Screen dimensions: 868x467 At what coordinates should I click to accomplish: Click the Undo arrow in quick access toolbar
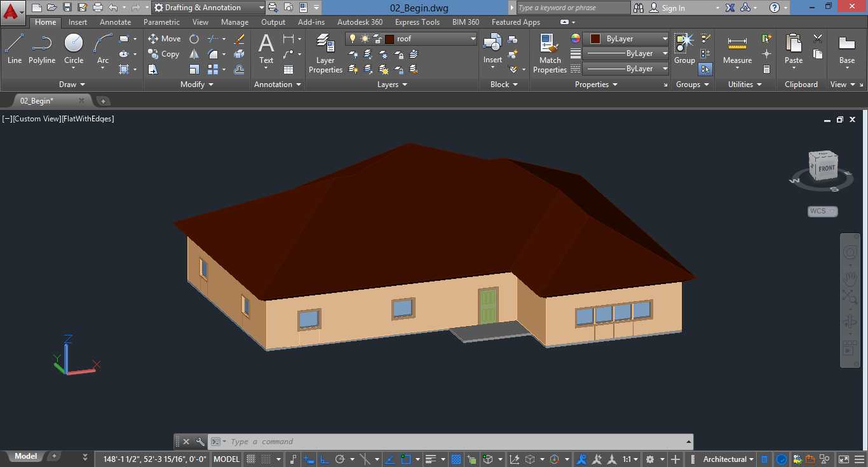coord(113,8)
